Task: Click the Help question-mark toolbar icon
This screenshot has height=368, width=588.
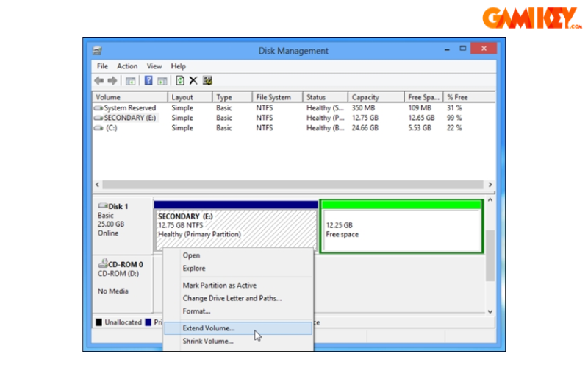Action: (148, 80)
